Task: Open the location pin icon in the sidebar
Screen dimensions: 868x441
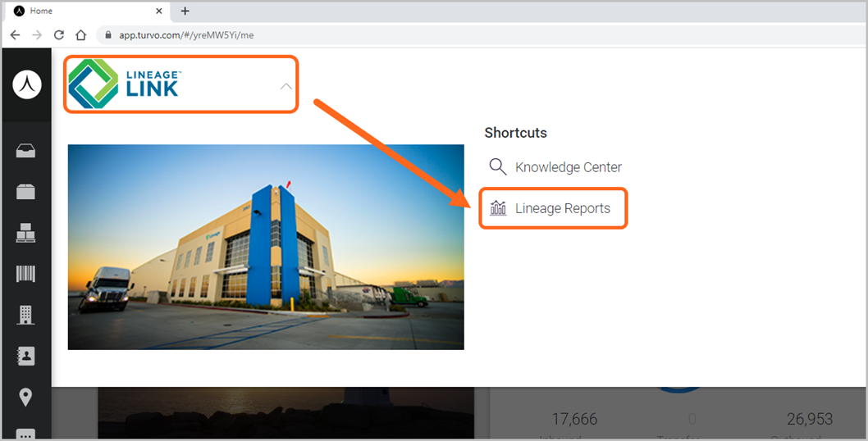Action: tap(25, 397)
